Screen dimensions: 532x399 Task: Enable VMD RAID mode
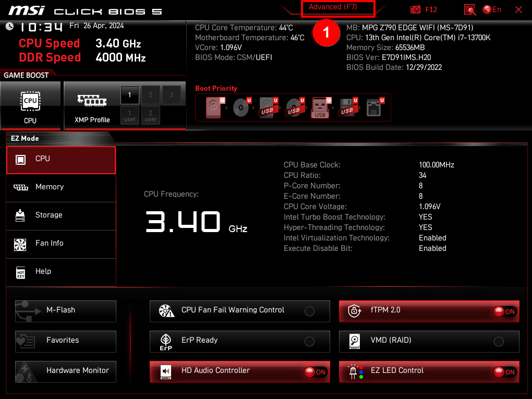[x=499, y=341]
